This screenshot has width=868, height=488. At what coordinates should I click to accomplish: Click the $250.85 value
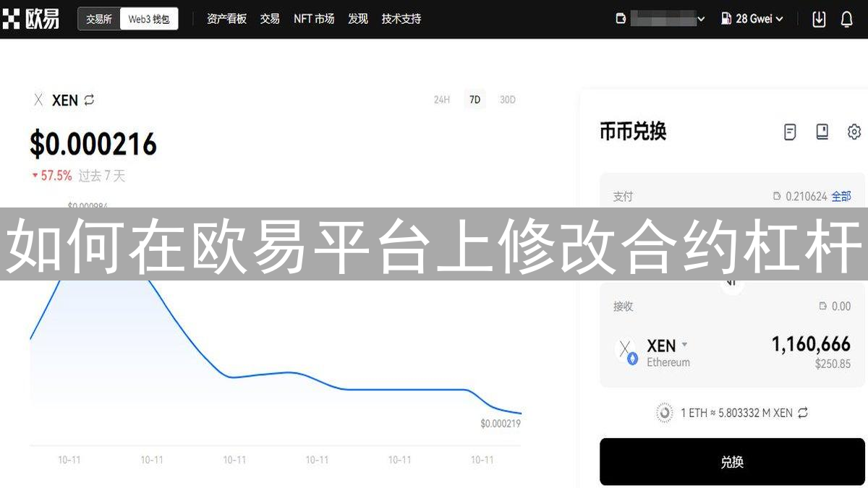click(x=833, y=364)
